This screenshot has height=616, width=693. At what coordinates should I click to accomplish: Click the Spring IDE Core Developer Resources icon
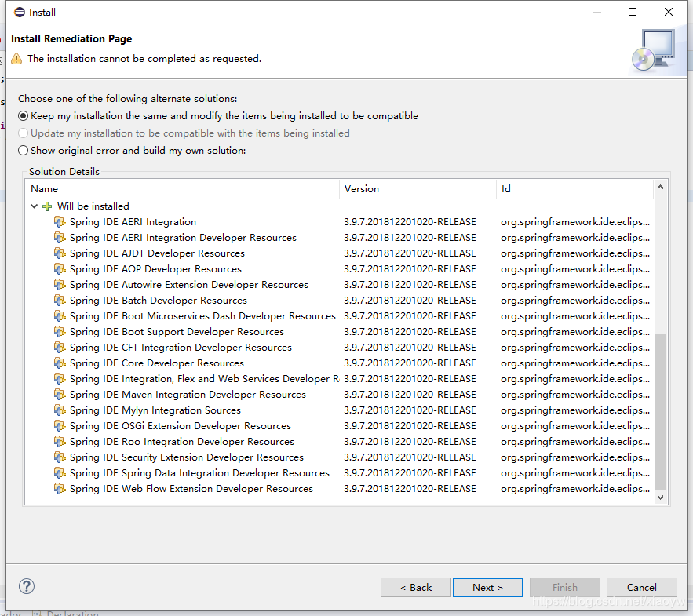tap(60, 363)
